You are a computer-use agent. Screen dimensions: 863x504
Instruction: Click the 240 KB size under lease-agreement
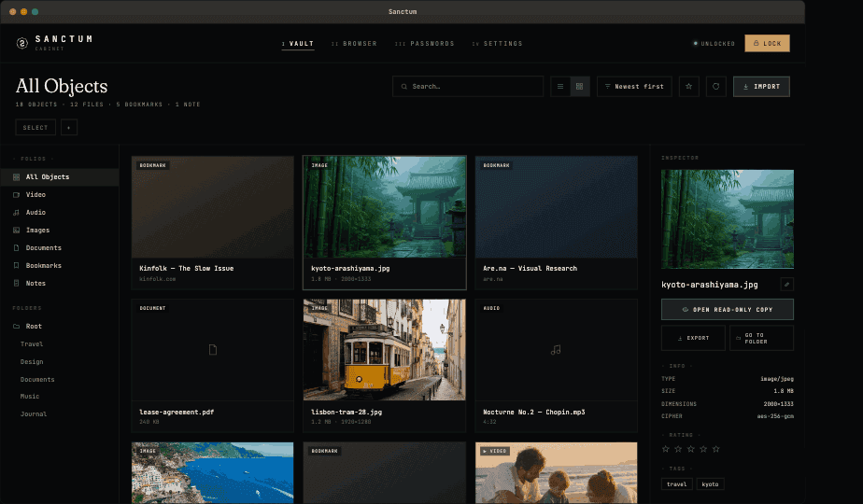click(149, 422)
